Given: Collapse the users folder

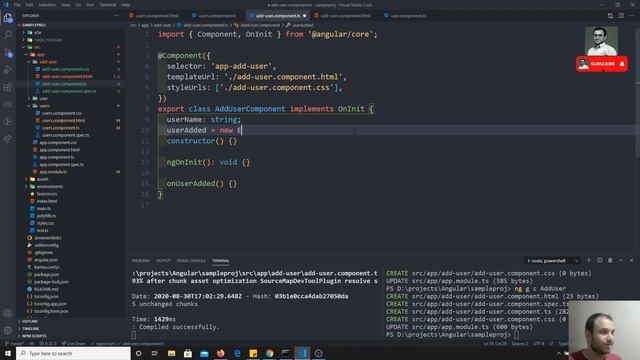Looking at the screenshot, I should tap(44, 106).
